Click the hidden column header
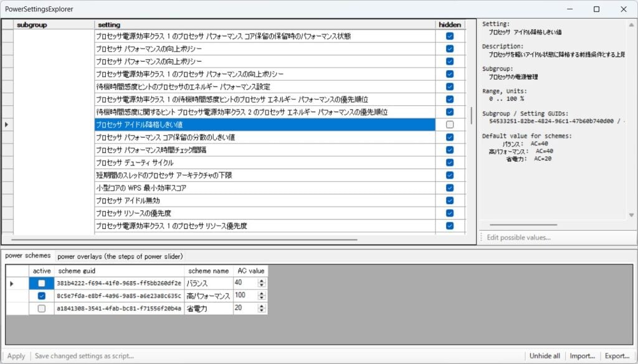The width and height of the screenshot is (638, 364). [449, 25]
